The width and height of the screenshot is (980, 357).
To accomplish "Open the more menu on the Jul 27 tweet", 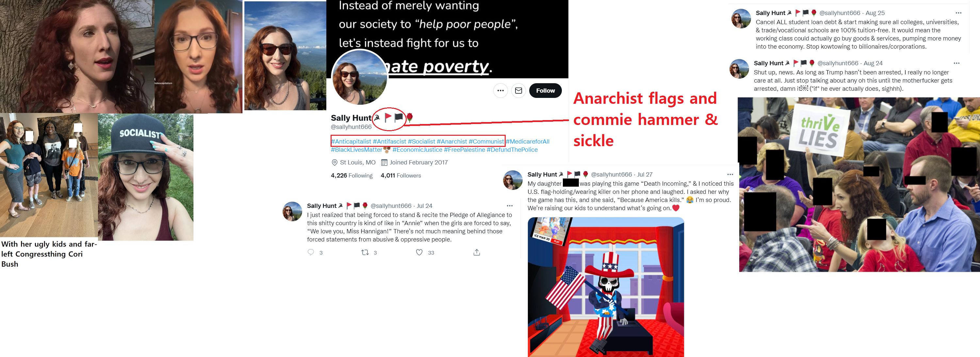I will 730,175.
